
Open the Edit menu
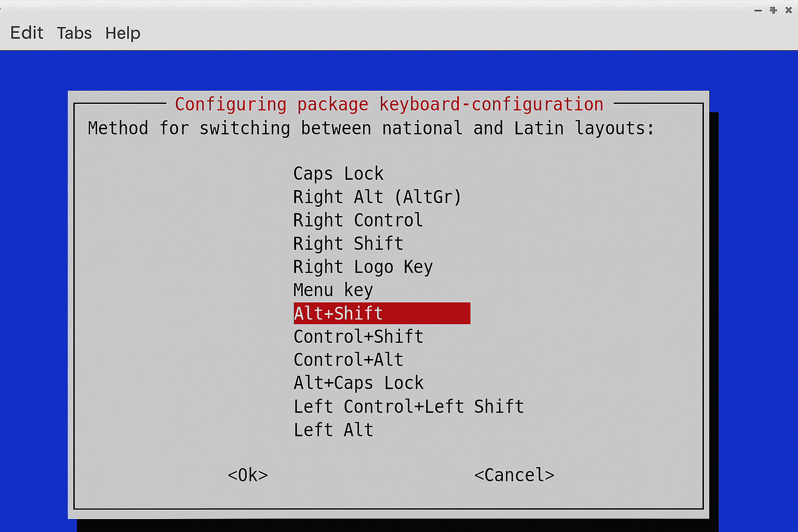pyautogui.click(x=26, y=33)
